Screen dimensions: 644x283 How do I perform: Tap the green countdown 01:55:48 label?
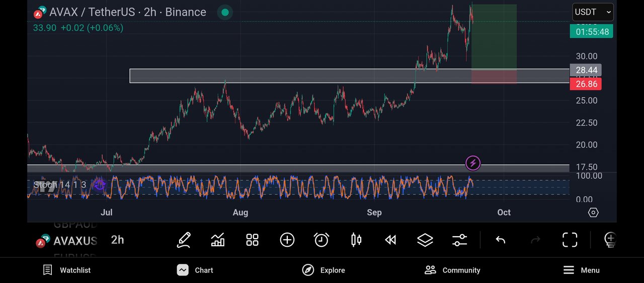pos(592,32)
